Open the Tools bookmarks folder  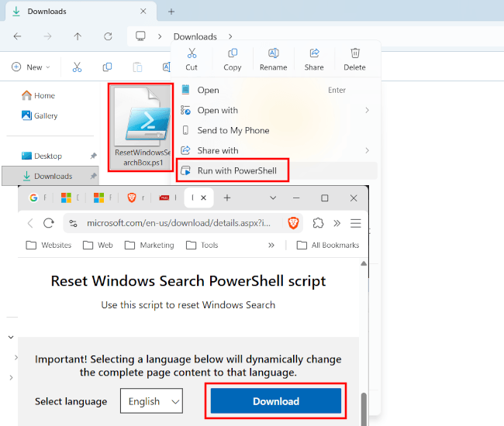[202, 246]
